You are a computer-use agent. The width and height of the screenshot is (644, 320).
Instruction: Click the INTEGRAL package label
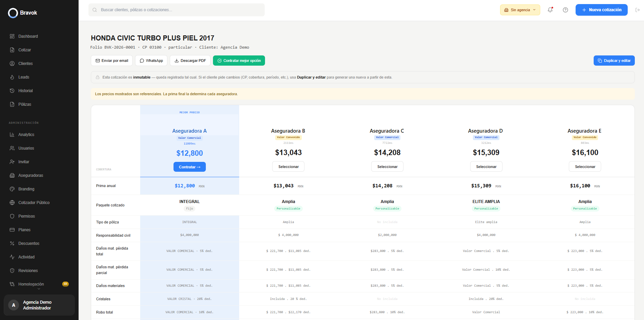click(189, 202)
